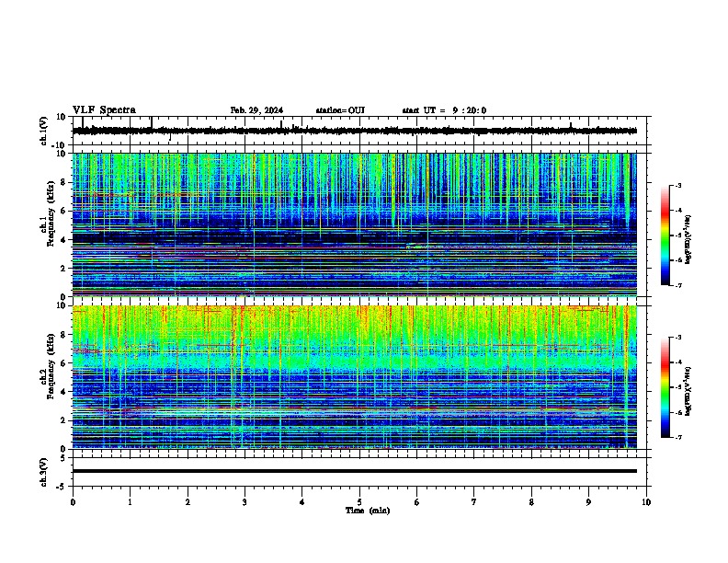
Task: Click the "Time (min)" axis title
Action: click(x=368, y=511)
